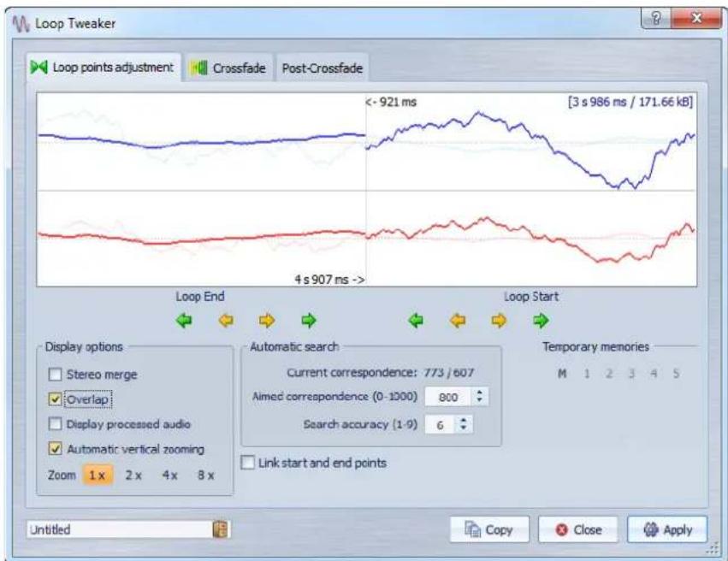Click the Close button
The height and width of the screenshot is (561, 728).
click(578, 529)
